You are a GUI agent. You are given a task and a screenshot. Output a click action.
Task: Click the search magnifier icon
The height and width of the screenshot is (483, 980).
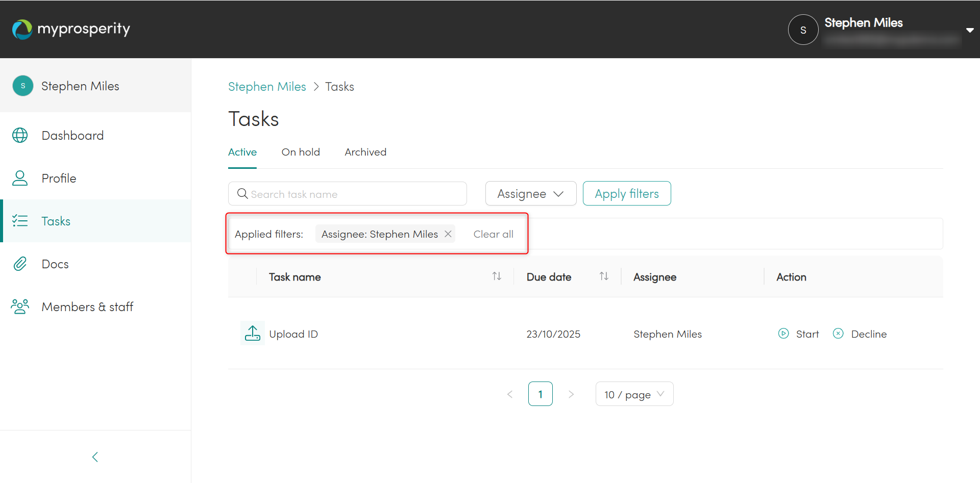pos(242,194)
